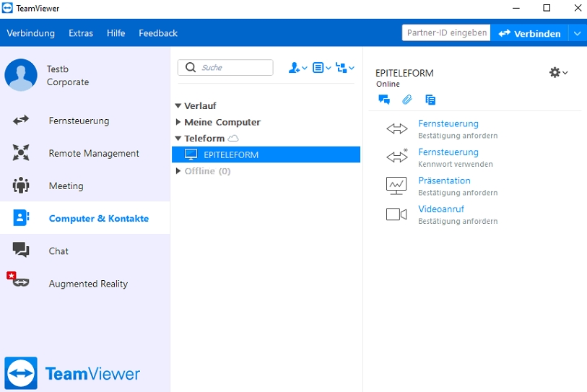Viewport: 587px width, 392px height.
Task: Click the Testb Corporate account name
Action: tap(68, 75)
